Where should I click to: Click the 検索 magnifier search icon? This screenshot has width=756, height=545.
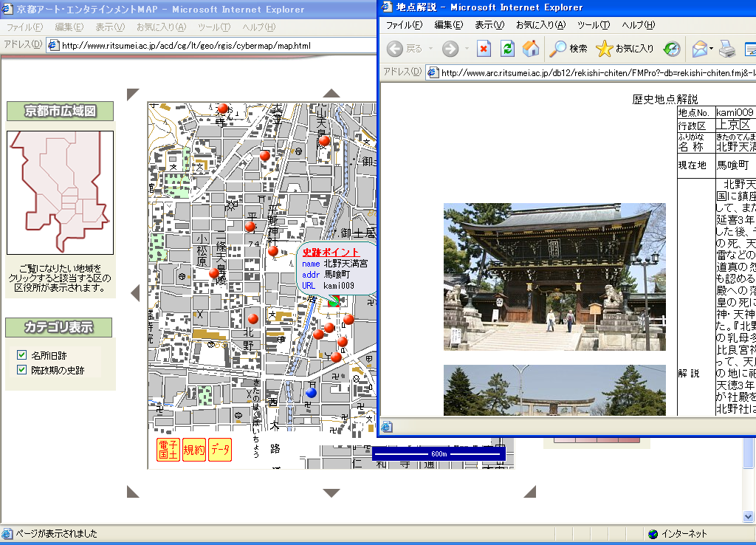558,48
